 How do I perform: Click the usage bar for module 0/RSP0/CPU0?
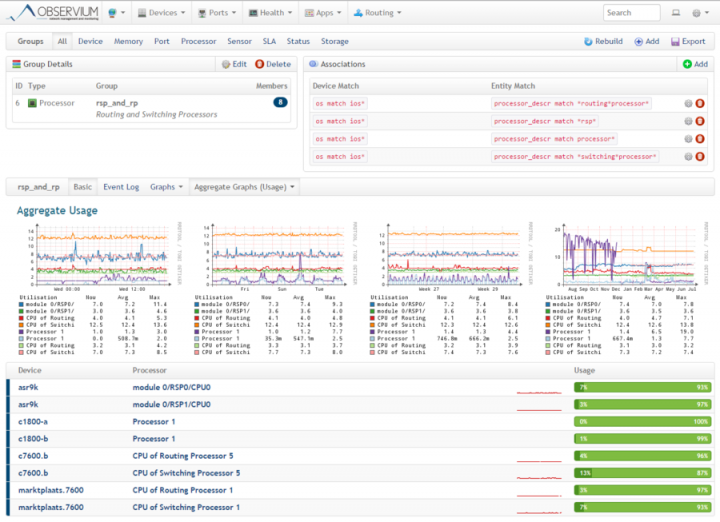[642, 387]
